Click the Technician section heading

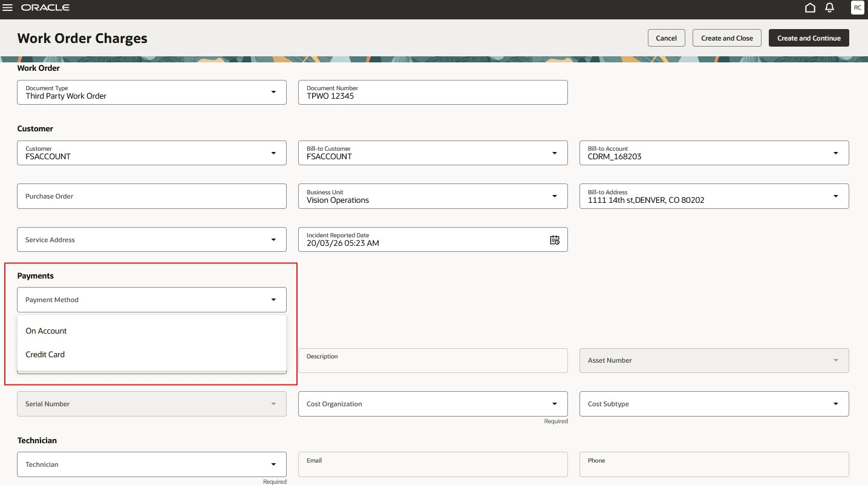pos(37,440)
